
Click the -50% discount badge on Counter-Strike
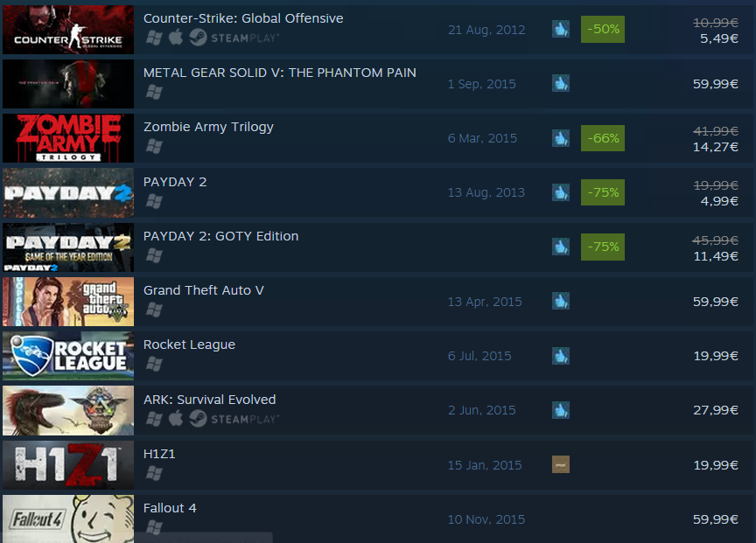pos(603,29)
